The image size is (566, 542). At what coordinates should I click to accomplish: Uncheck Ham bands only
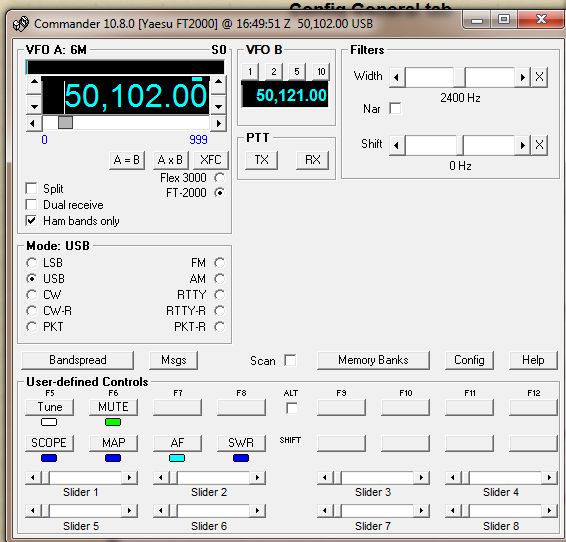point(31,220)
